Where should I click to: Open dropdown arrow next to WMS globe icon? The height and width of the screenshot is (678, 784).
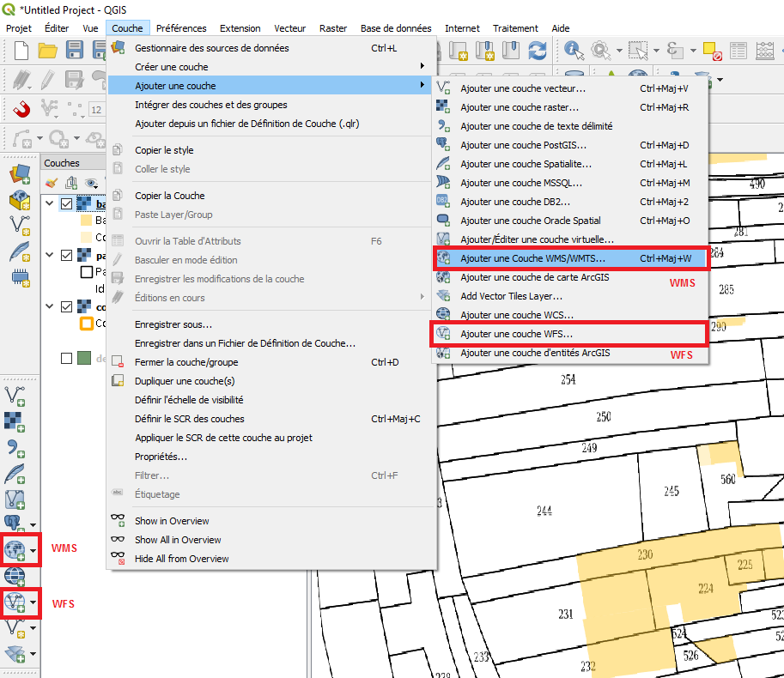[x=33, y=551]
